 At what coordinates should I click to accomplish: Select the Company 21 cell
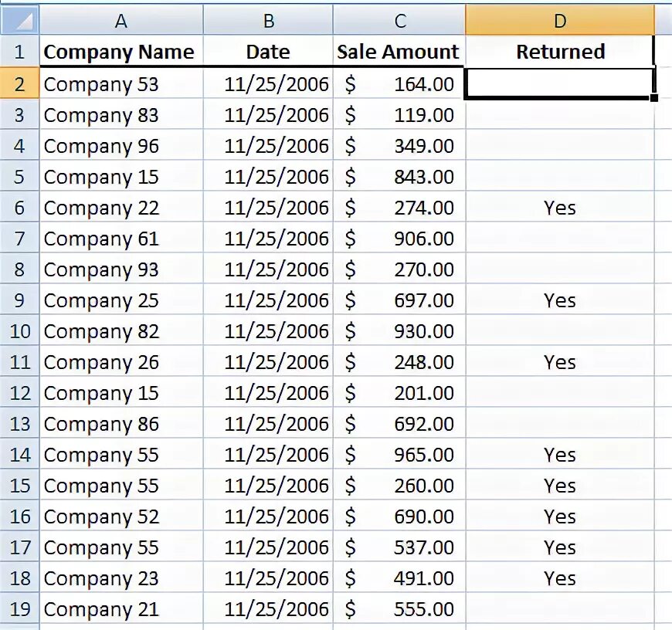(120, 609)
